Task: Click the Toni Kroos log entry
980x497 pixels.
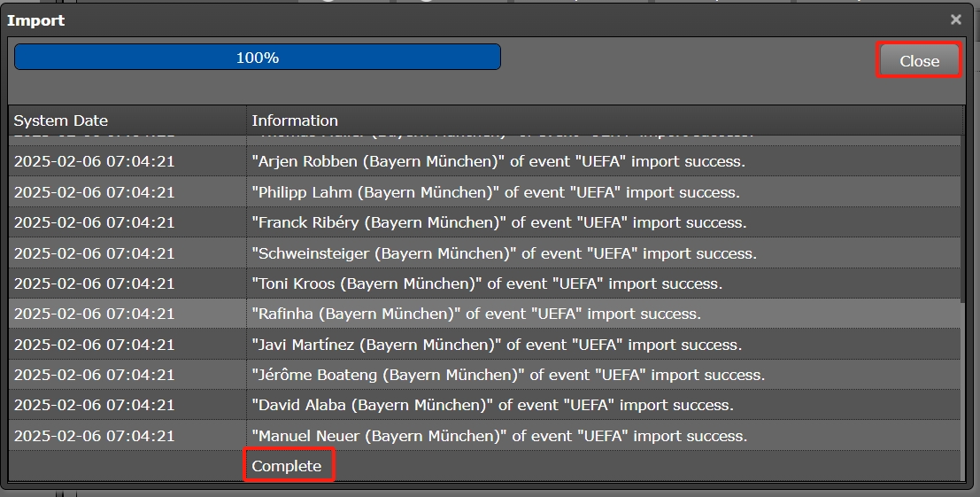Action: pos(487,283)
